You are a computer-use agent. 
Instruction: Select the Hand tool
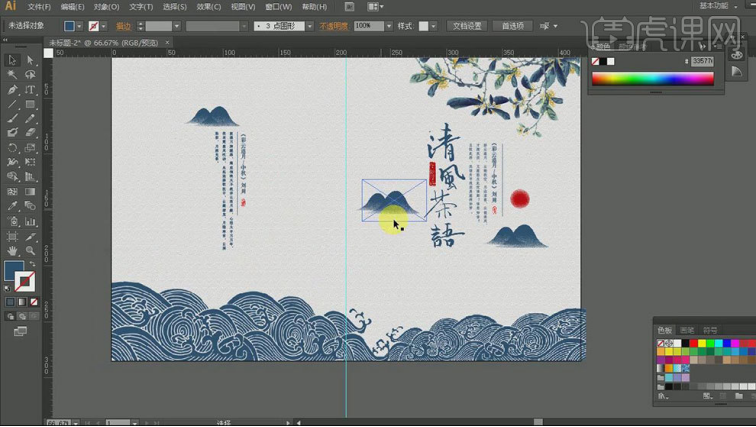tap(13, 250)
